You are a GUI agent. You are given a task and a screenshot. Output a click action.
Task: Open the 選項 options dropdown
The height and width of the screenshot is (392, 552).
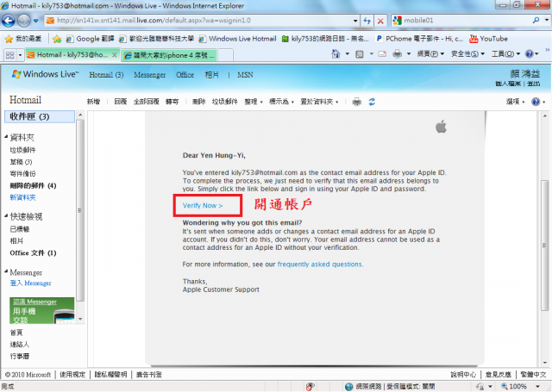pyautogui.click(x=516, y=102)
